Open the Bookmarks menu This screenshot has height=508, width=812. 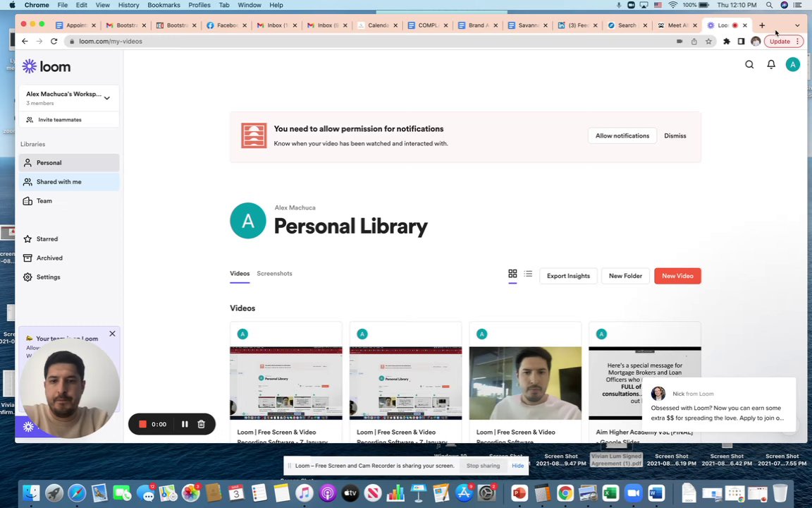pyautogui.click(x=164, y=5)
